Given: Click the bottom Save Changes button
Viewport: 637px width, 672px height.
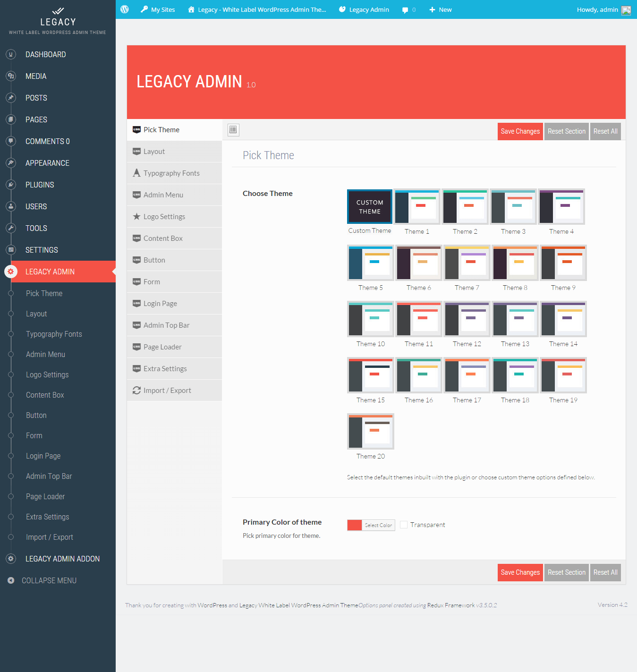Looking at the screenshot, I should 520,572.
